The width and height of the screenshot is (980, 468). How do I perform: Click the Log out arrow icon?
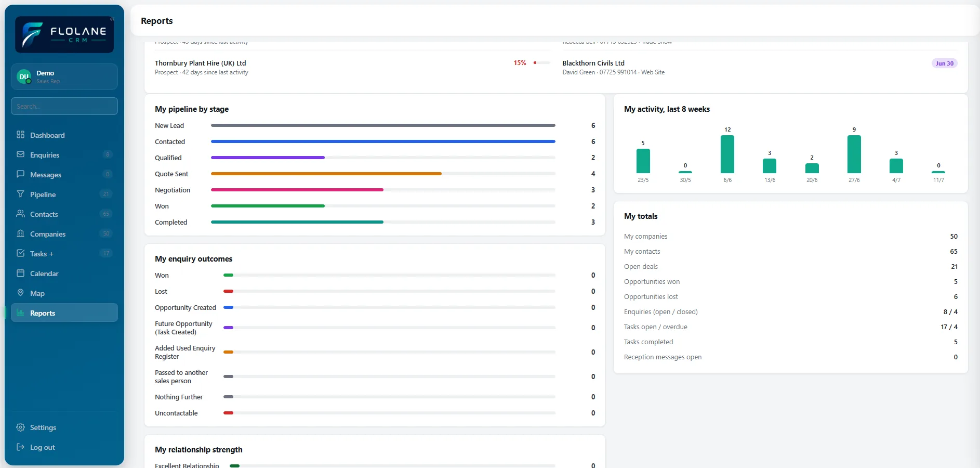tap(21, 447)
